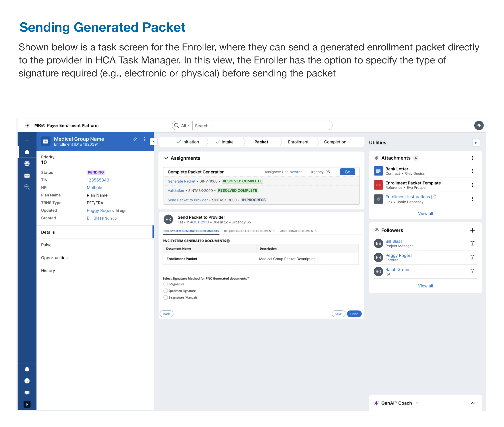
Task: Select the E-signature (Manual) radio option
Action: click(165, 297)
